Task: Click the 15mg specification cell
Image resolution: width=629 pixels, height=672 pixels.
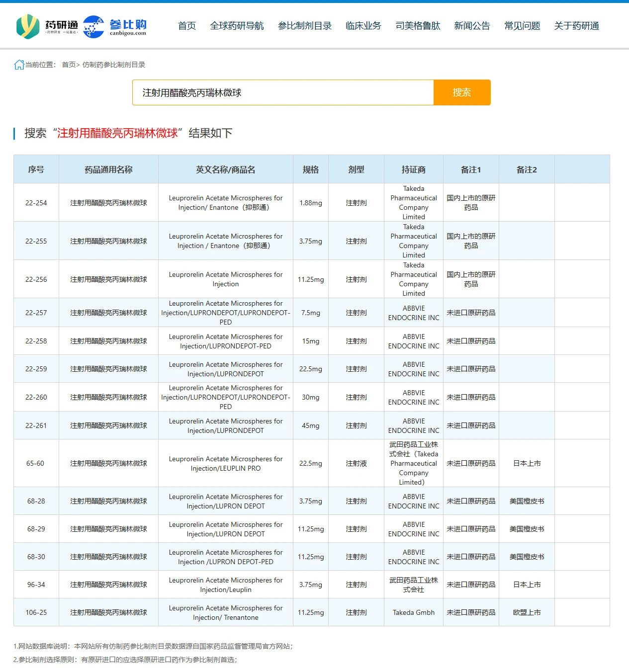Action: tap(311, 341)
